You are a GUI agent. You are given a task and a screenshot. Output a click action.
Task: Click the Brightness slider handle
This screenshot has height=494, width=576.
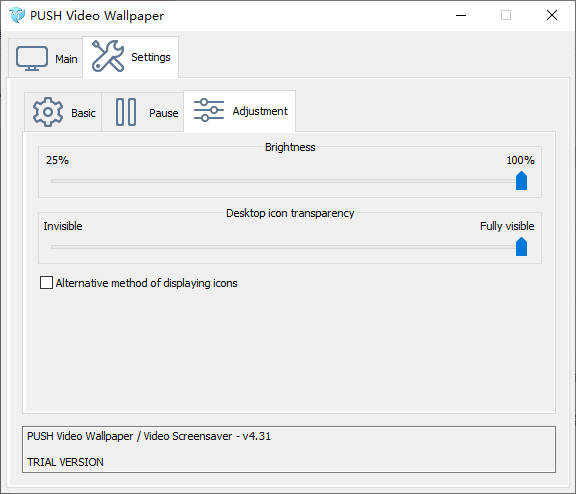(521, 181)
